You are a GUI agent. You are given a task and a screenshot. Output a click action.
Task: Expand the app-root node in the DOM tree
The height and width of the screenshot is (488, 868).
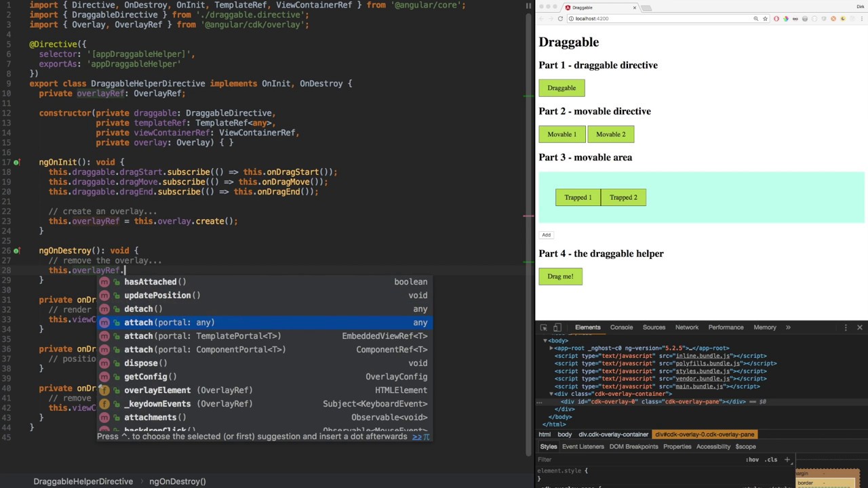[551, 348]
